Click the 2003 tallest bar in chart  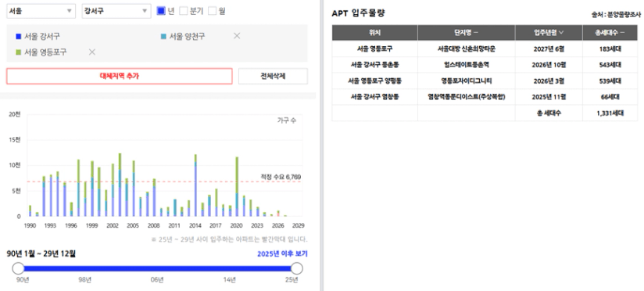120,185
